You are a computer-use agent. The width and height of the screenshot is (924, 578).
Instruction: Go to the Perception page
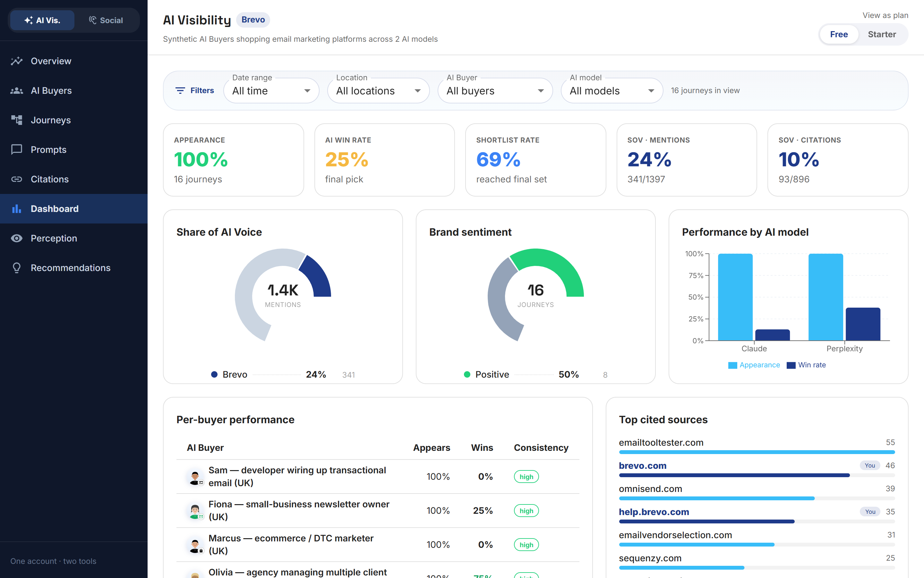[74, 238]
